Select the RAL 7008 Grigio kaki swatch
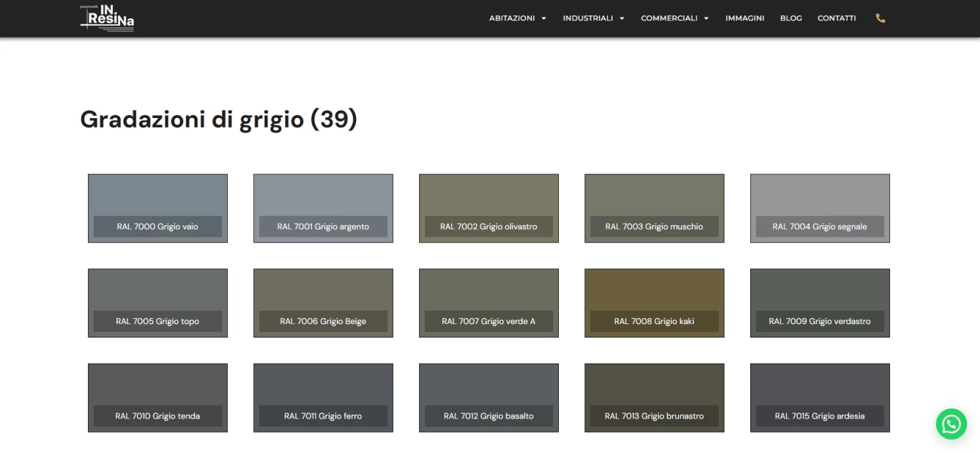The width and height of the screenshot is (980, 453). click(x=654, y=303)
